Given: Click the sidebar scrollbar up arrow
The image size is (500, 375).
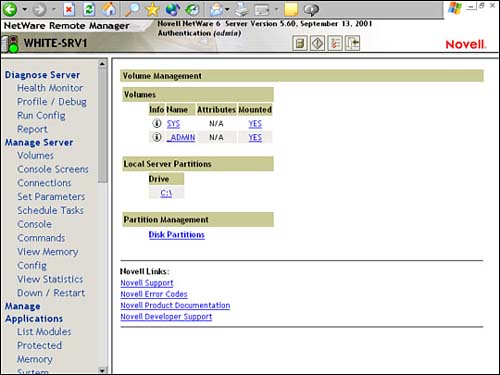Looking at the screenshot, I should tap(102, 64).
